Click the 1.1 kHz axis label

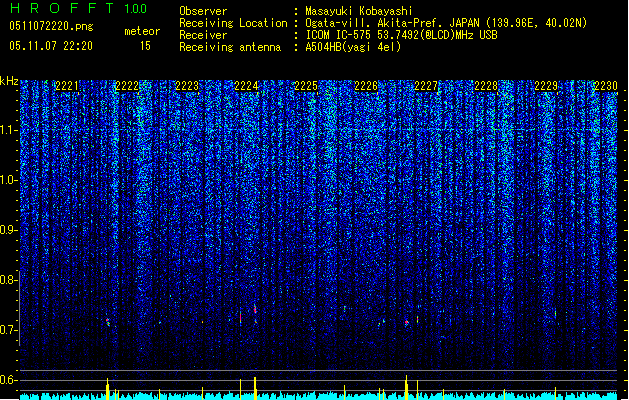point(9,130)
